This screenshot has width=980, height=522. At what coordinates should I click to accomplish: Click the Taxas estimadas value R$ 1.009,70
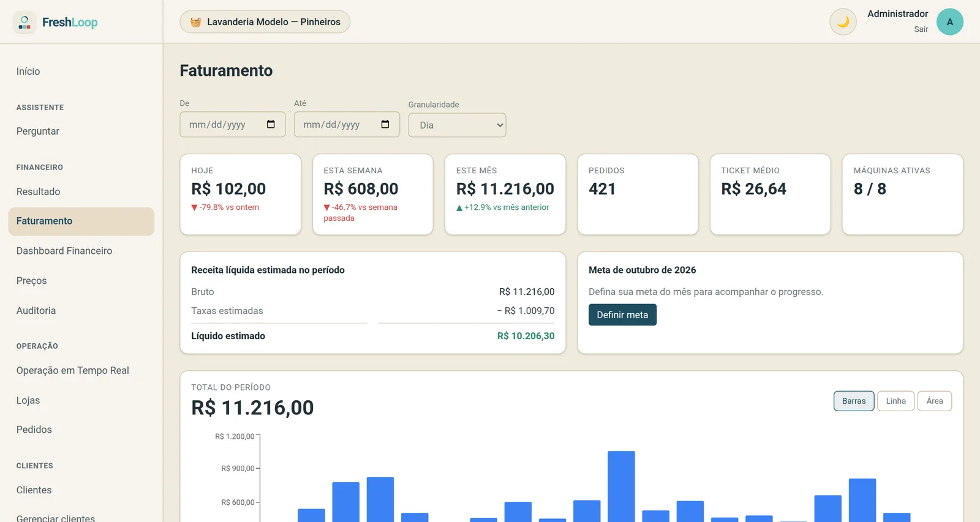point(526,311)
